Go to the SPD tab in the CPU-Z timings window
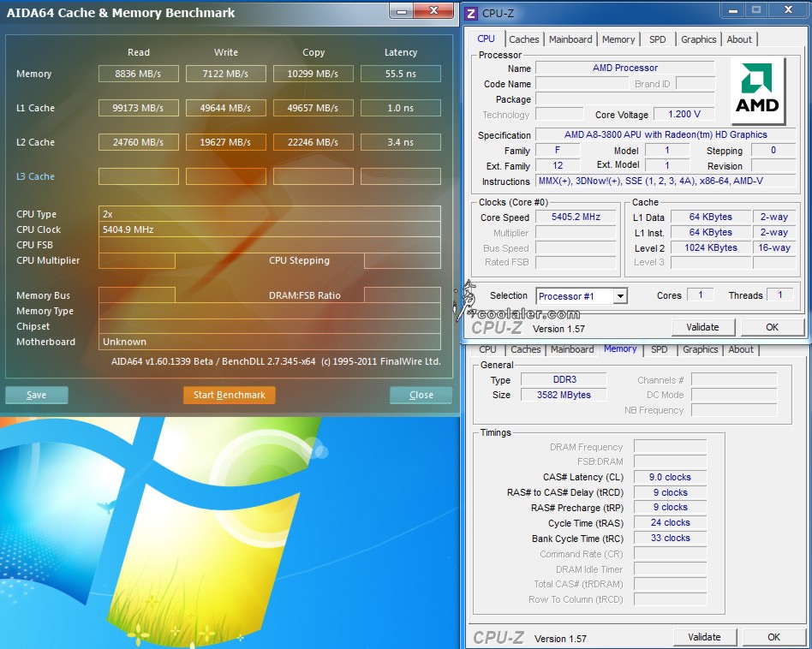812x649 pixels. point(660,349)
